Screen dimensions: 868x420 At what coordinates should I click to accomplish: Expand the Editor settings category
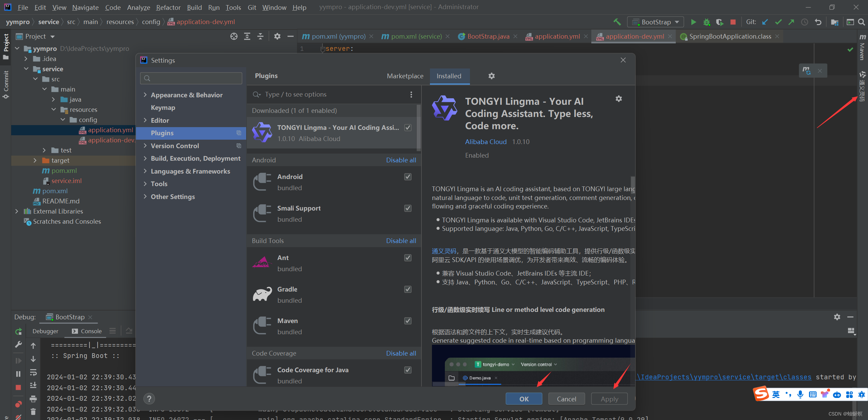pyautogui.click(x=145, y=120)
